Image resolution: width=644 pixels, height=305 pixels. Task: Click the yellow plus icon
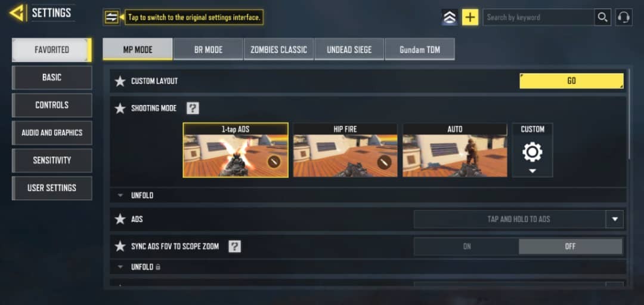(470, 17)
